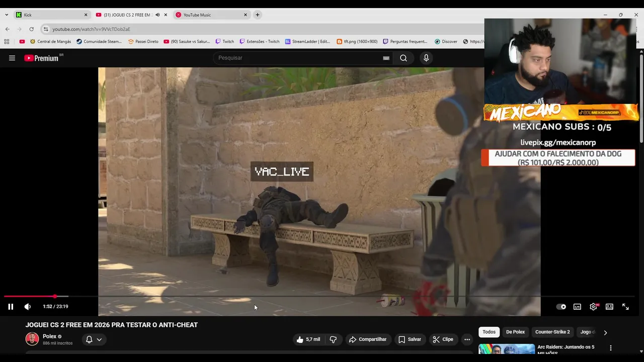Open Passei Direto bookmark
Viewport: 644px width, 362px height.
click(x=143, y=42)
